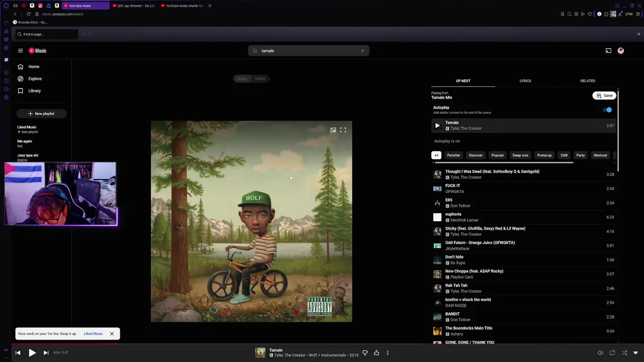The width and height of the screenshot is (644, 362).
Task: Click the 'Sticky' track thumbnail
Action: 437,231
